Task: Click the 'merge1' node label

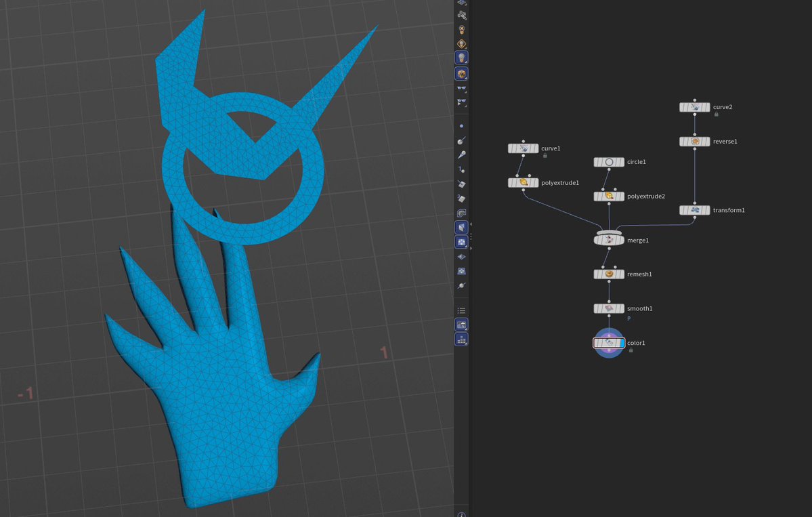Action: pos(637,241)
